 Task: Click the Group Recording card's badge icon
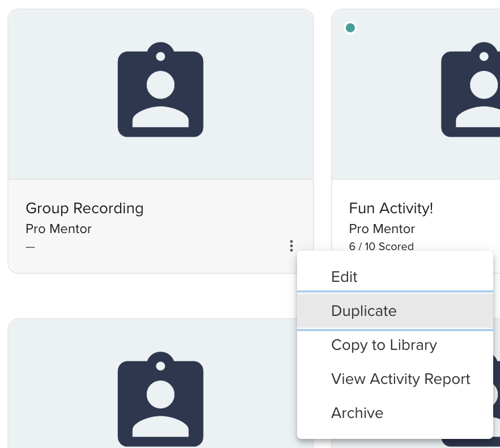tap(160, 90)
